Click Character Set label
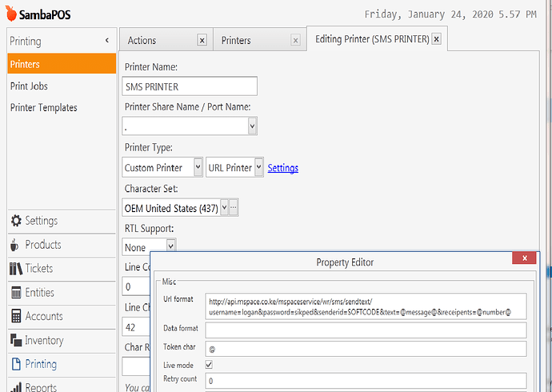552x392 pixels. 151,188
